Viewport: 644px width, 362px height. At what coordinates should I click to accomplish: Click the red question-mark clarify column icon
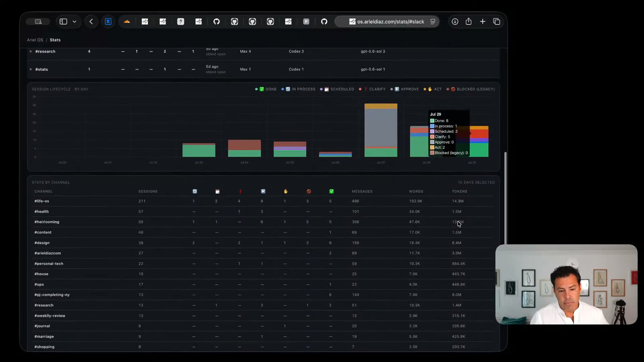(x=240, y=191)
